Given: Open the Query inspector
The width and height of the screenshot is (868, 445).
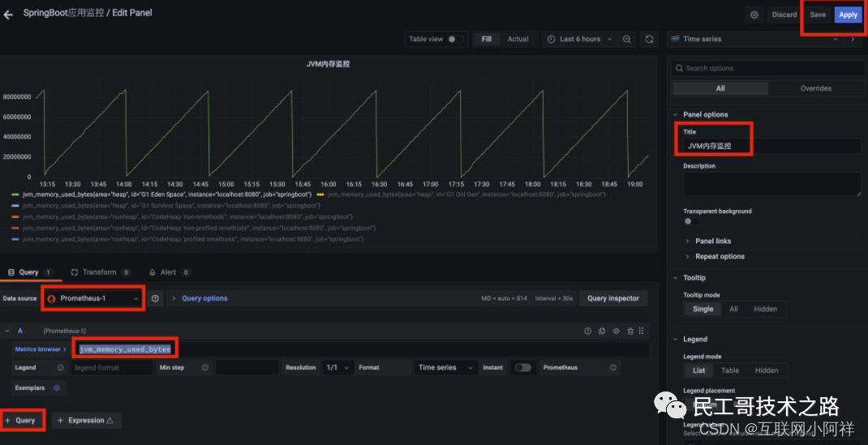Looking at the screenshot, I should [613, 298].
